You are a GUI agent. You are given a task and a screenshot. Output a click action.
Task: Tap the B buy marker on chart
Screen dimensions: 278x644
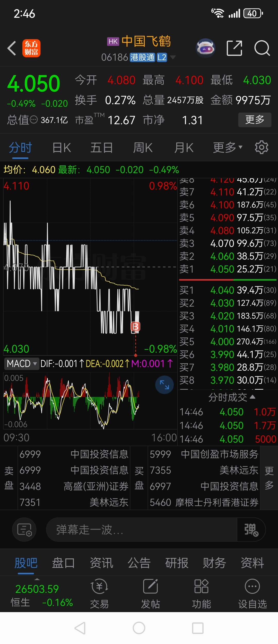click(x=135, y=326)
